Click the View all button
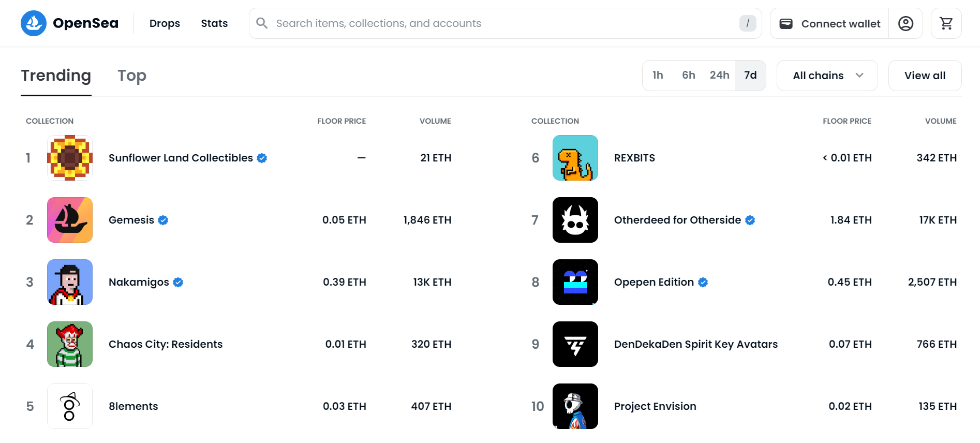This screenshot has width=980, height=443. tap(925, 76)
